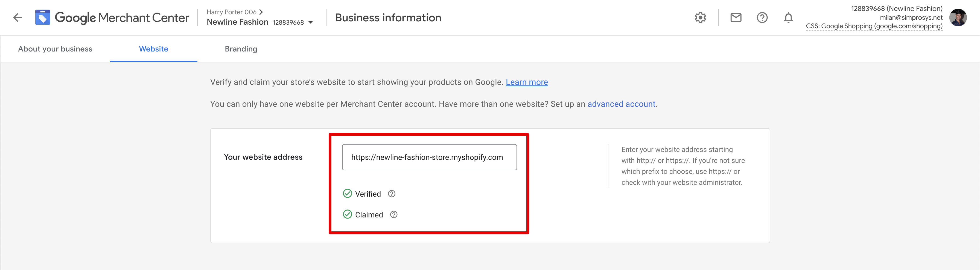Viewport: 980px width, 270px height.
Task: Open the Learn more link
Action: point(527,82)
